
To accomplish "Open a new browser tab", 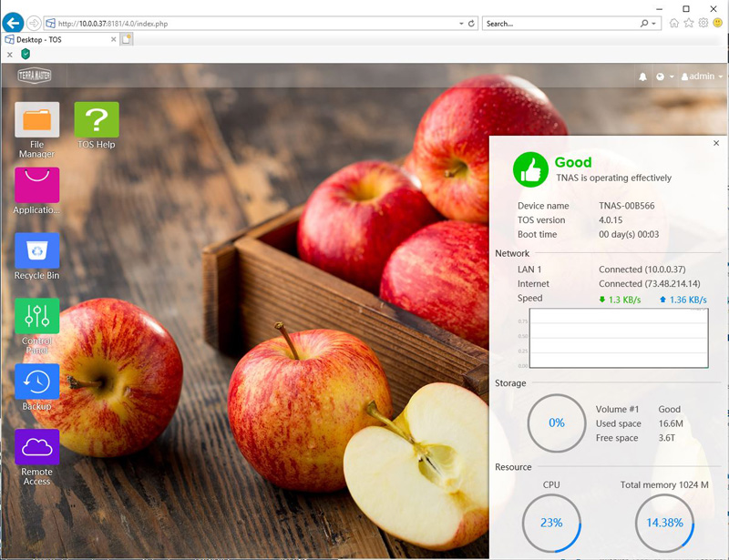I will (127, 39).
